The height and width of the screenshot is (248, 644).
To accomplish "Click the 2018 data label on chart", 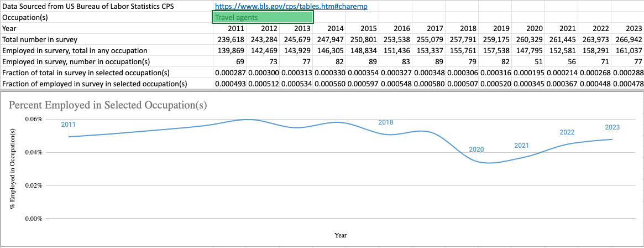I will pyautogui.click(x=386, y=122).
